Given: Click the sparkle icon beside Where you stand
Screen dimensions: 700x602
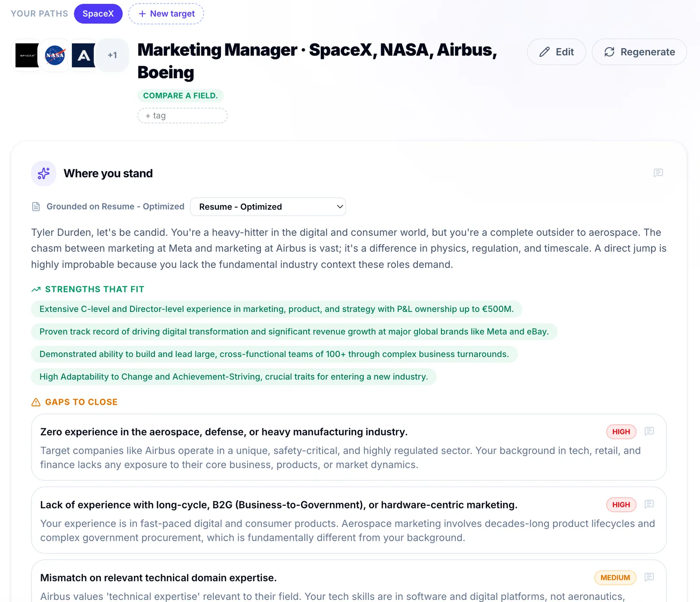Looking at the screenshot, I should (x=44, y=174).
